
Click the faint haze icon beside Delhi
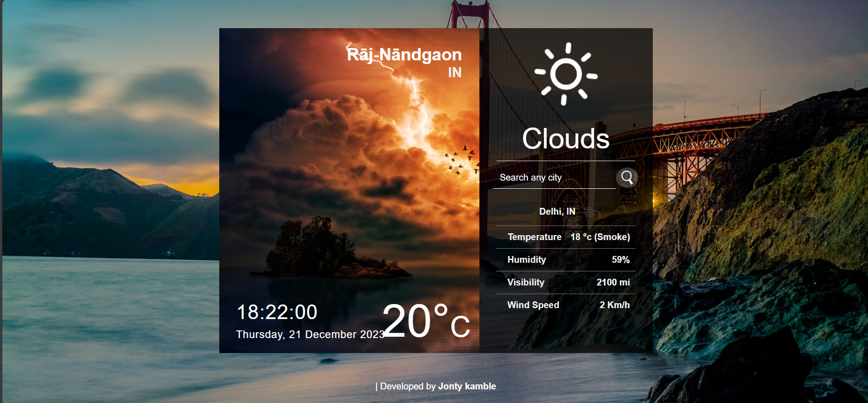pyautogui.click(x=590, y=211)
